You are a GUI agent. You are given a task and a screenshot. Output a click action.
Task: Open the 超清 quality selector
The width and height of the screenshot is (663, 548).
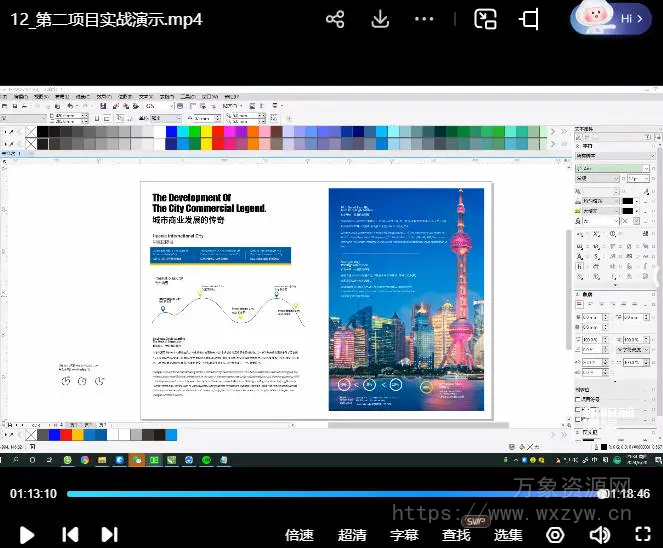[x=352, y=535]
